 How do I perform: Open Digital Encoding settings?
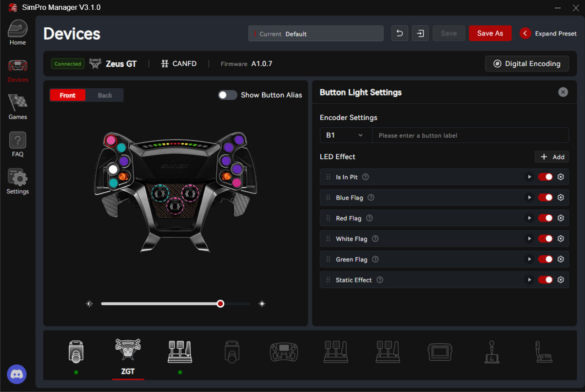point(527,64)
